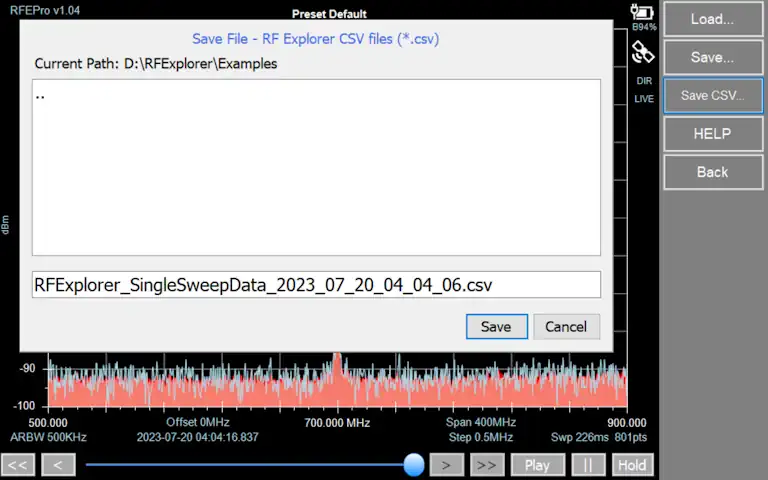Cancel the Save File dialog

click(x=566, y=326)
